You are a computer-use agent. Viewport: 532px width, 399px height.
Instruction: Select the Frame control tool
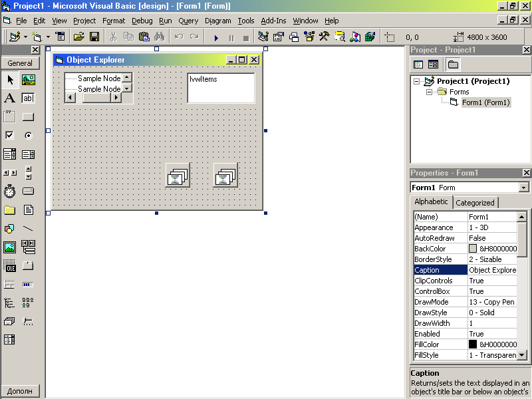click(x=9, y=117)
